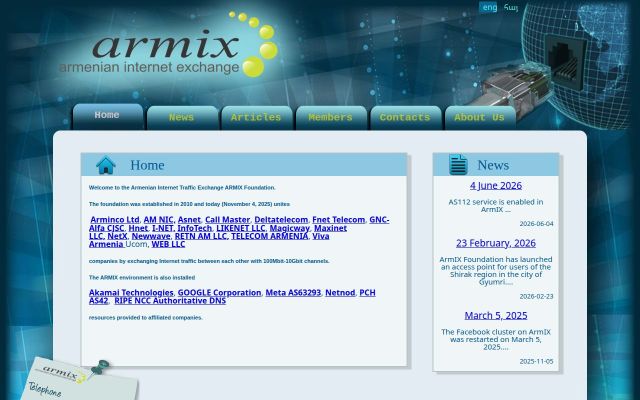Click the welcome sentence about ARMIX Foundation

point(182,188)
